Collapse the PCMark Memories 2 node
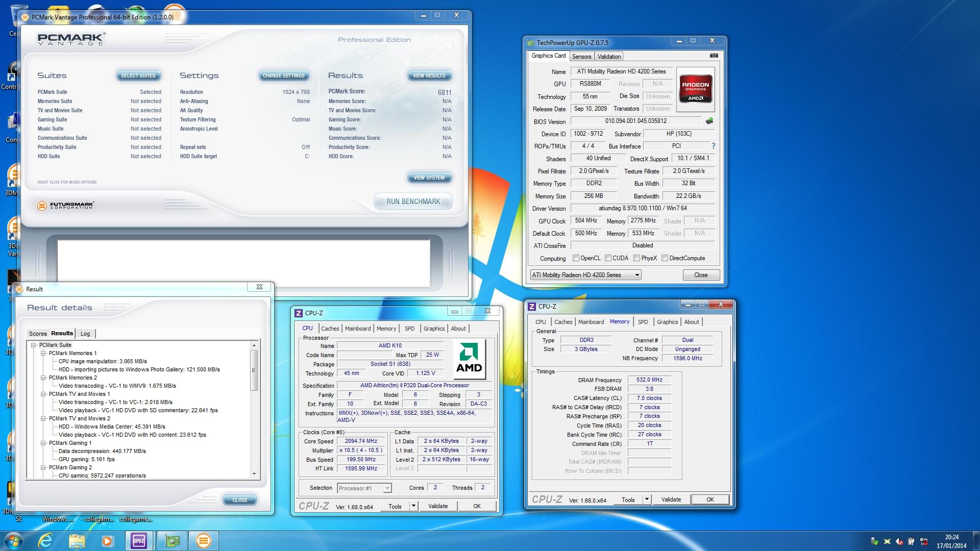The width and height of the screenshot is (980, 551). 43,378
